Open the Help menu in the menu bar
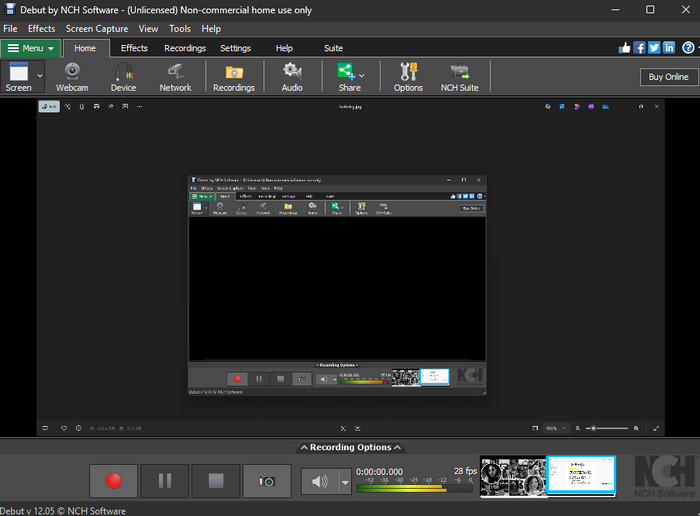 (x=211, y=29)
